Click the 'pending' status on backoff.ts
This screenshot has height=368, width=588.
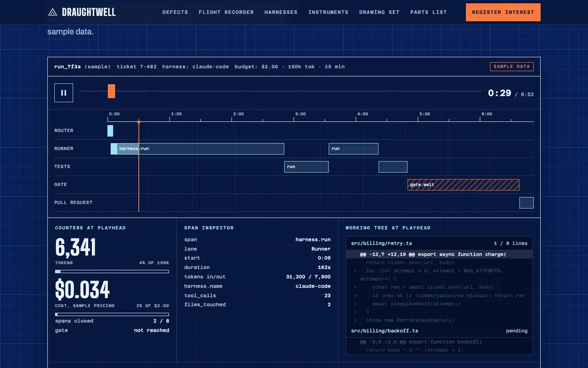[517, 331]
